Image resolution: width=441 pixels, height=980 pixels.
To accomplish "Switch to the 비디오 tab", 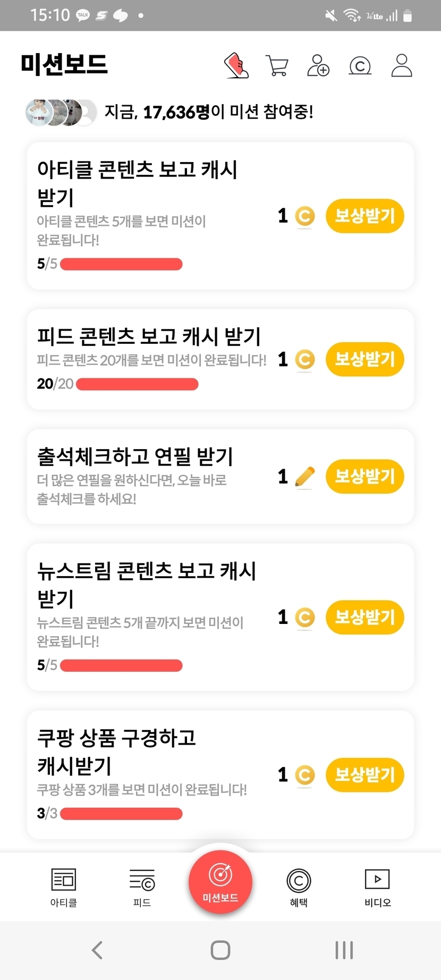I will [377, 887].
